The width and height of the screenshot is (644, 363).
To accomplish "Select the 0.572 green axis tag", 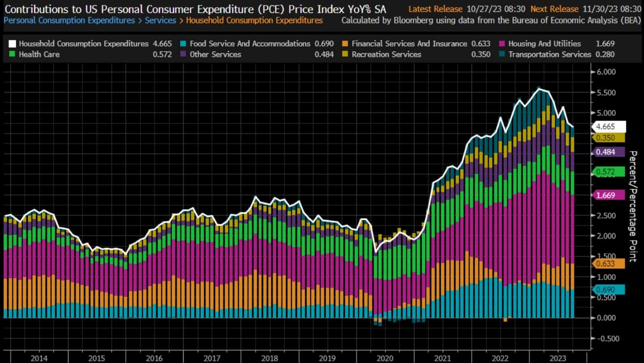I will pos(608,172).
